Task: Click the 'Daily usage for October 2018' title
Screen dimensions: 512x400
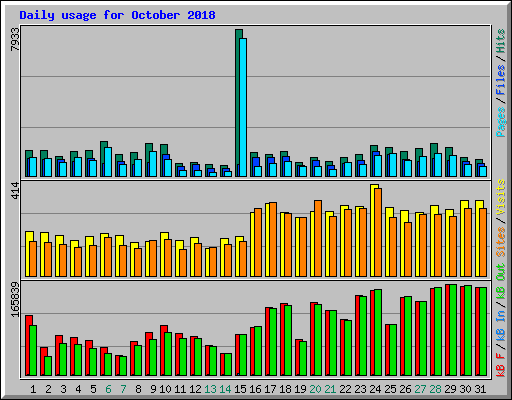Action: 117,15
